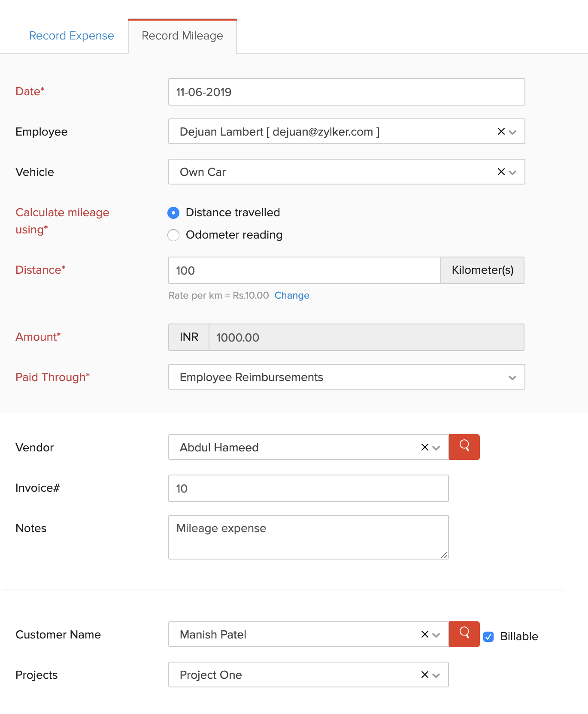Viewport: 588px width, 714px height.
Task: Uncheck the Billable checkbox
Action: coord(488,636)
